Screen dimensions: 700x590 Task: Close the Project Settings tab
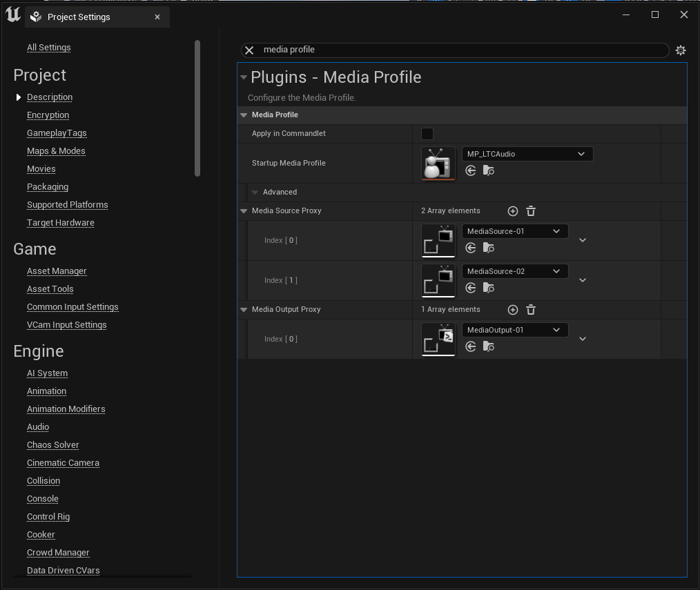coord(157,17)
